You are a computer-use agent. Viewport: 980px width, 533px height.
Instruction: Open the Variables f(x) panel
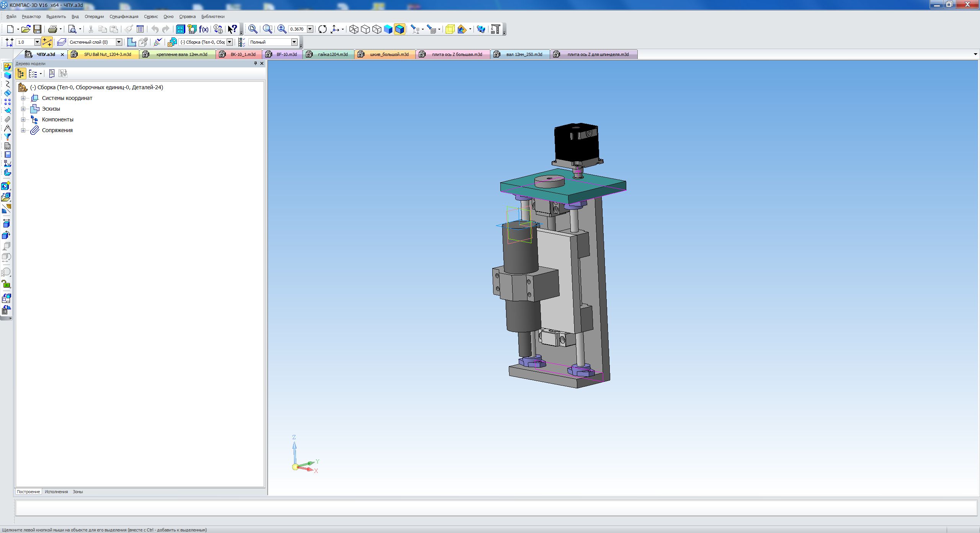click(204, 29)
